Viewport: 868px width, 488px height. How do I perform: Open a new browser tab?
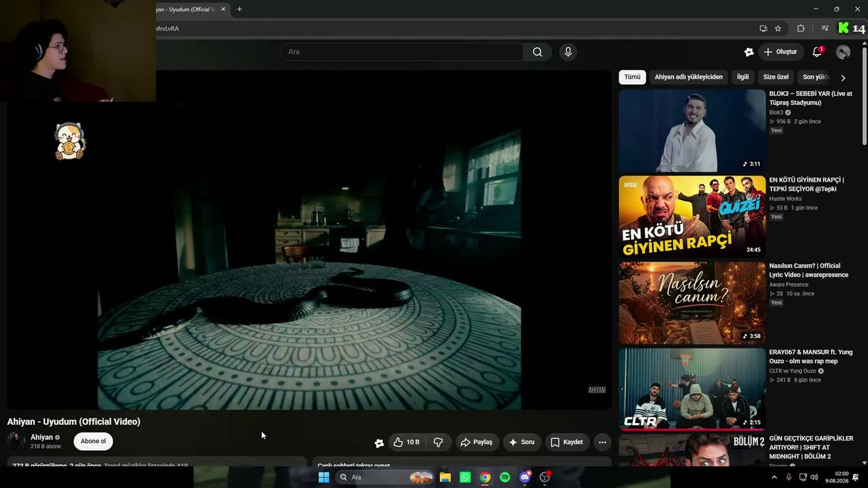(239, 9)
